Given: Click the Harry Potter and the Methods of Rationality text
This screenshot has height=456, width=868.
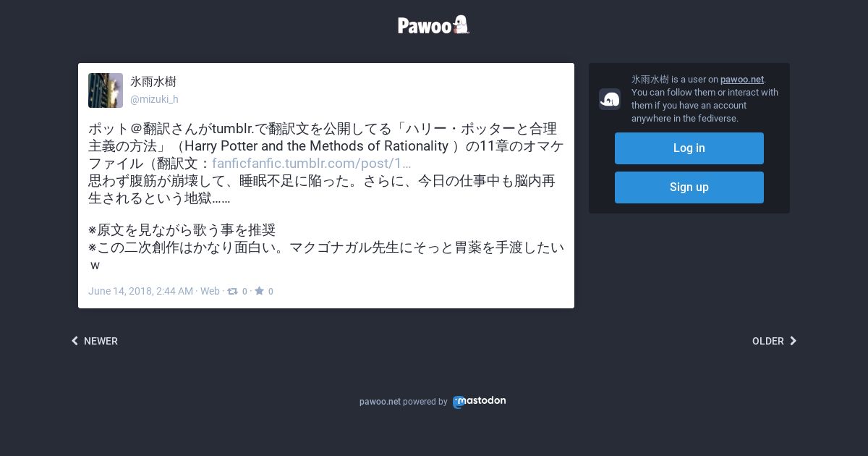Looking at the screenshot, I should (317, 146).
